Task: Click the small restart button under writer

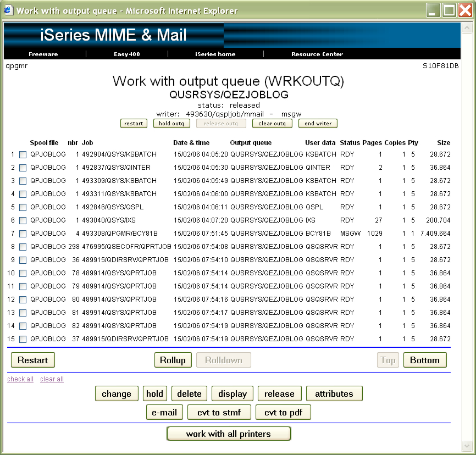Action: pos(134,124)
